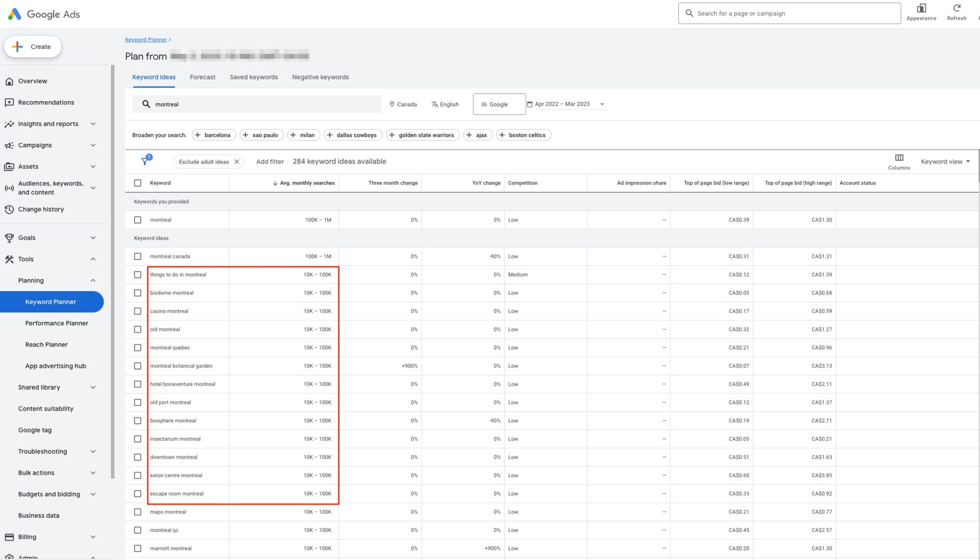Expand Insights and reports section

coord(93,124)
